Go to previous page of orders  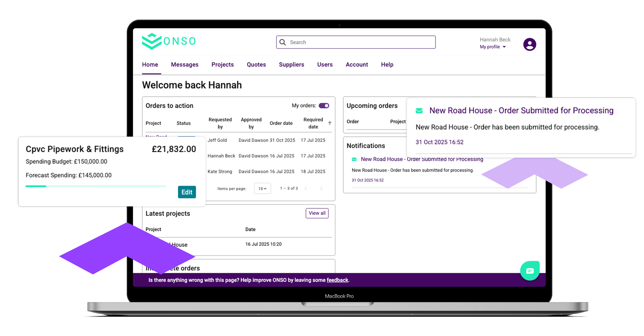coord(306,189)
